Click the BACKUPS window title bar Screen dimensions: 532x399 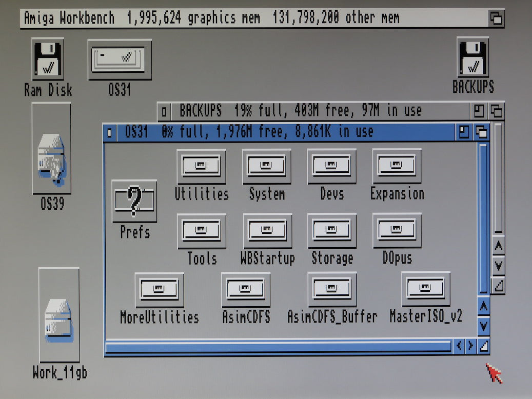tap(321, 111)
